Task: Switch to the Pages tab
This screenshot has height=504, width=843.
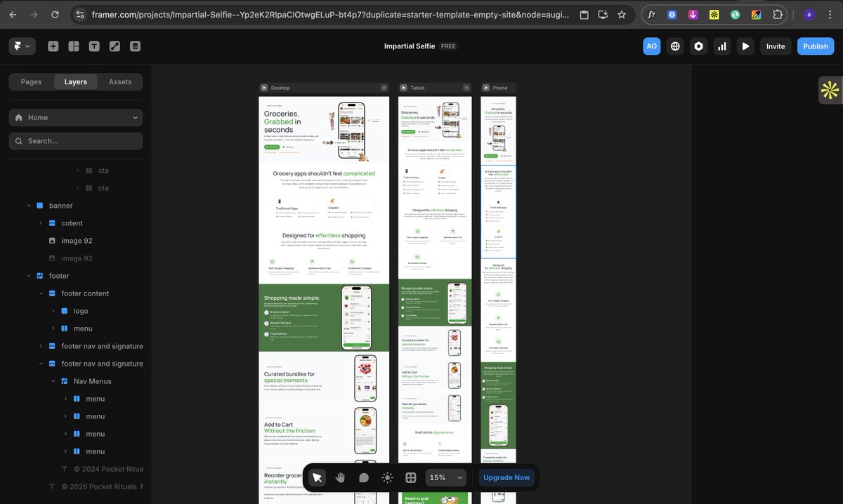Action: pyautogui.click(x=31, y=81)
